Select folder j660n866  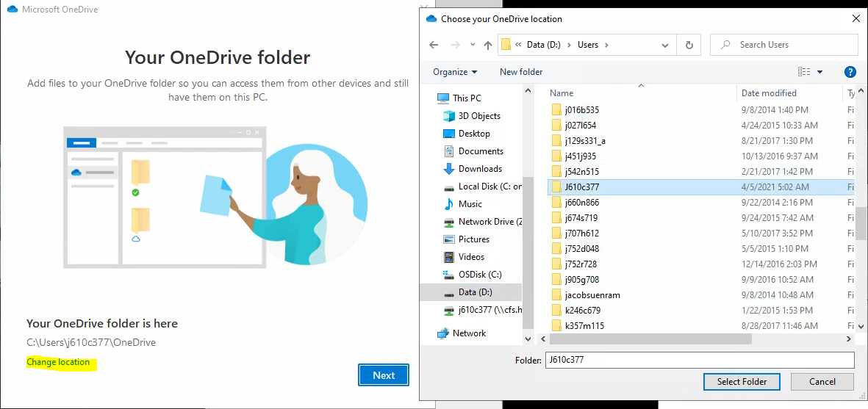tap(582, 203)
